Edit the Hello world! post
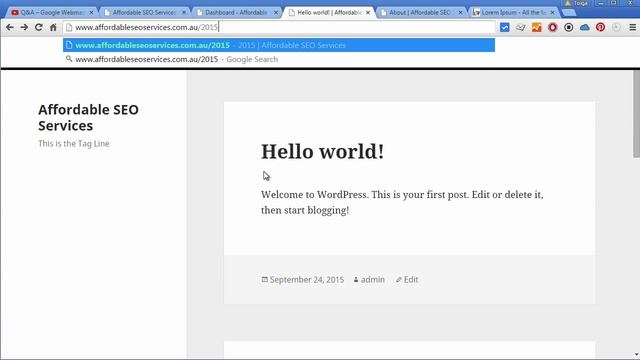 [x=411, y=280]
